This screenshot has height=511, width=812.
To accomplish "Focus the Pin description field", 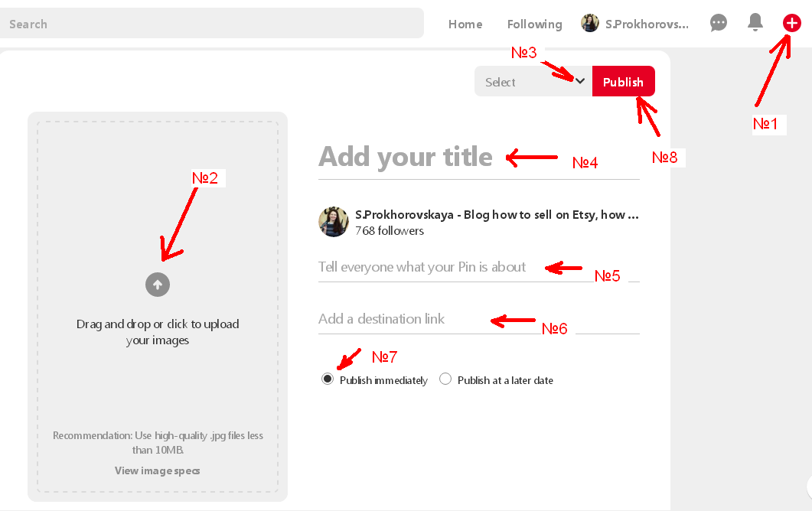I will click(479, 267).
